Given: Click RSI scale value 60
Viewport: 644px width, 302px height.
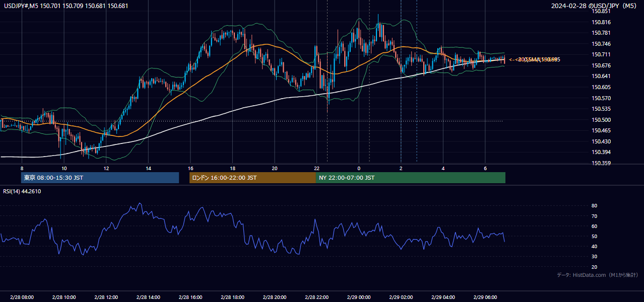Looking at the screenshot, I should [595, 226].
